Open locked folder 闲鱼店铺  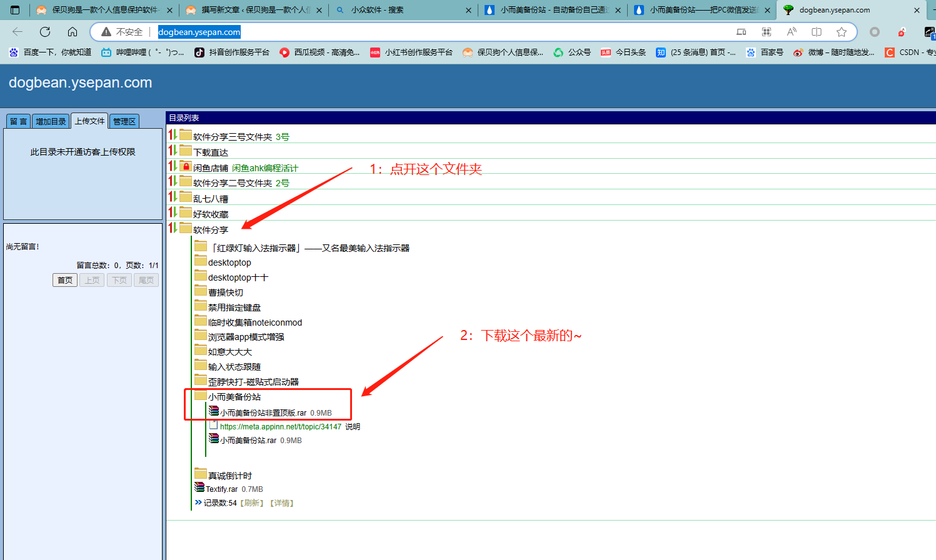click(x=210, y=167)
